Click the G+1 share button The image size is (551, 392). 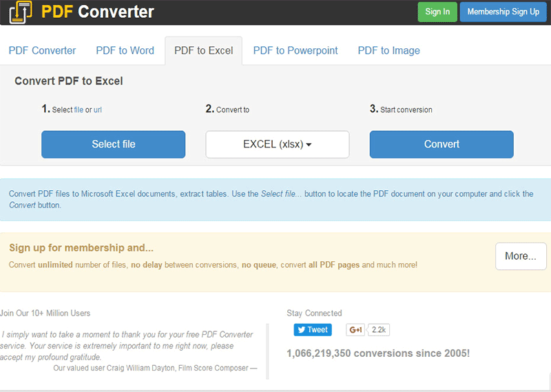(x=355, y=330)
